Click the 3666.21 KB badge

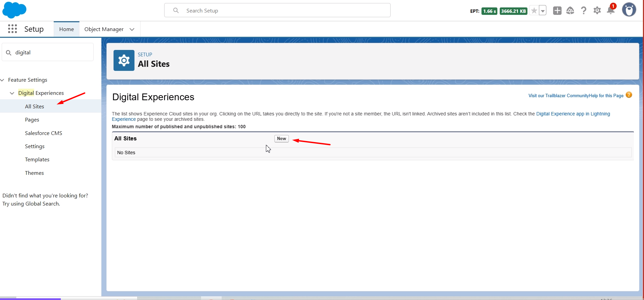[x=514, y=11]
